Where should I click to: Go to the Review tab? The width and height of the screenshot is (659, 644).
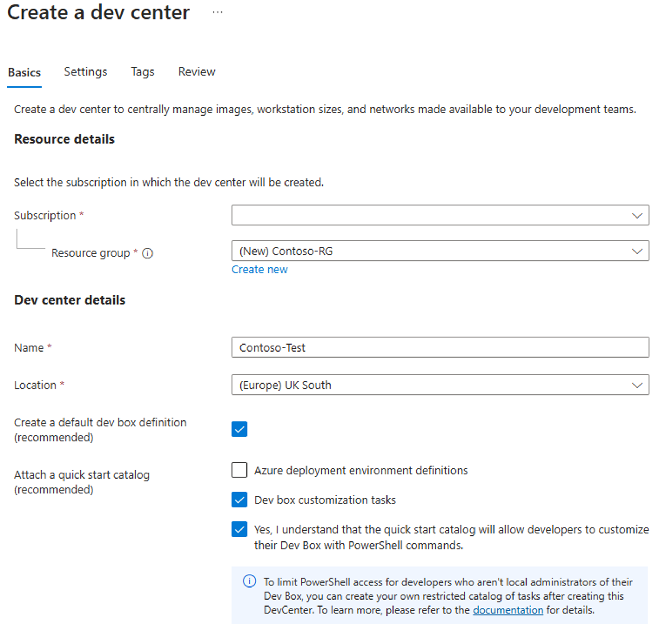click(x=197, y=72)
